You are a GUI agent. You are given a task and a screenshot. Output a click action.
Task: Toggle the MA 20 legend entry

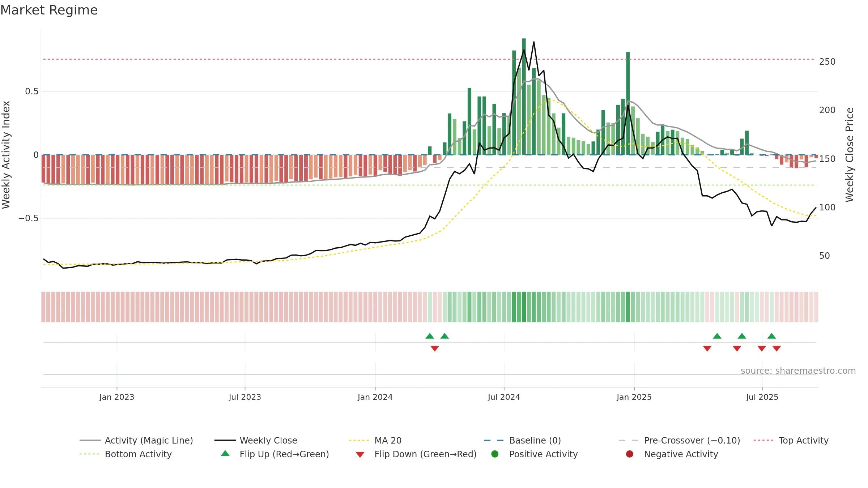click(x=375, y=440)
